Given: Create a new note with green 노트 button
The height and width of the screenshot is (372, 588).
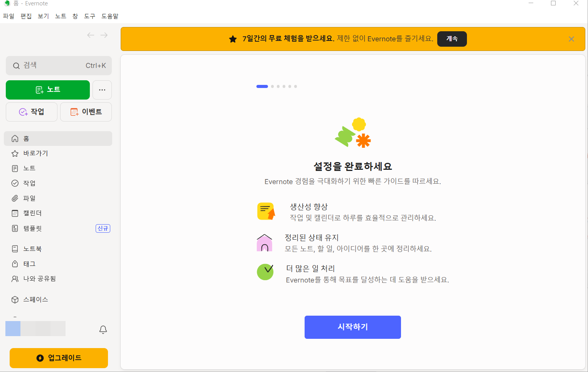Looking at the screenshot, I should pos(48,90).
